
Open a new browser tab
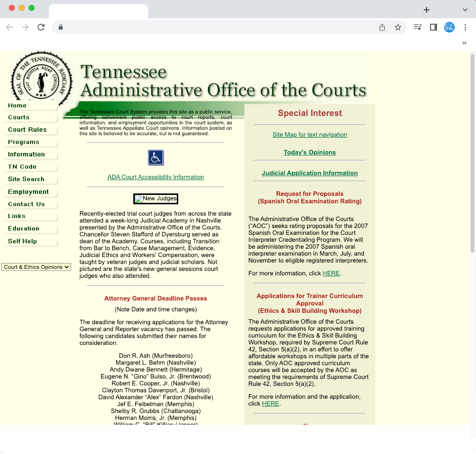point(427,10)
